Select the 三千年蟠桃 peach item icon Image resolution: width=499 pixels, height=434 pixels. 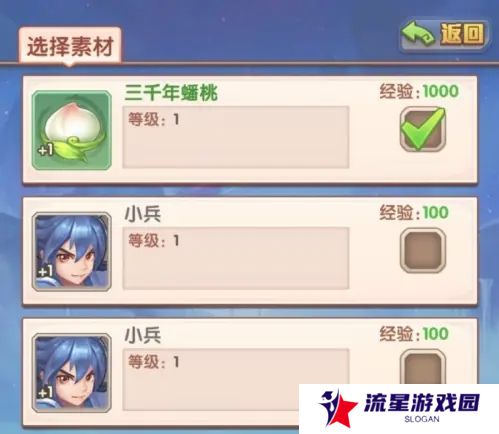(72, 130)
